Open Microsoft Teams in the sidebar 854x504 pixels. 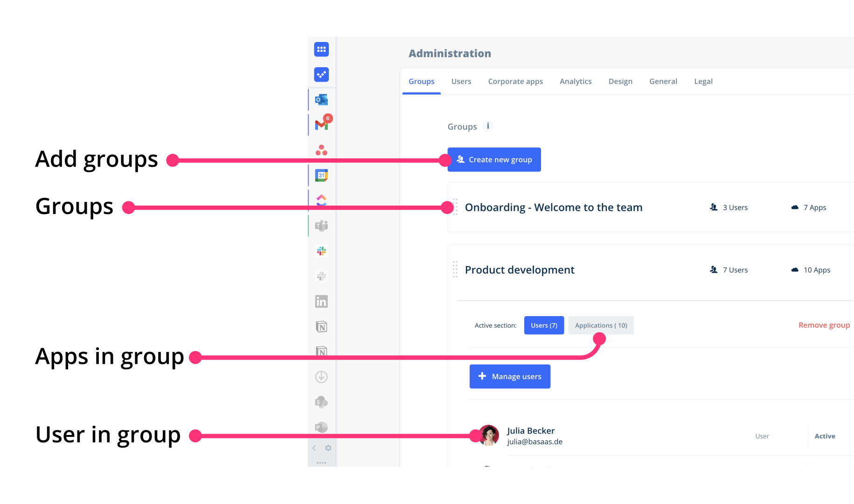click(321, 226)
